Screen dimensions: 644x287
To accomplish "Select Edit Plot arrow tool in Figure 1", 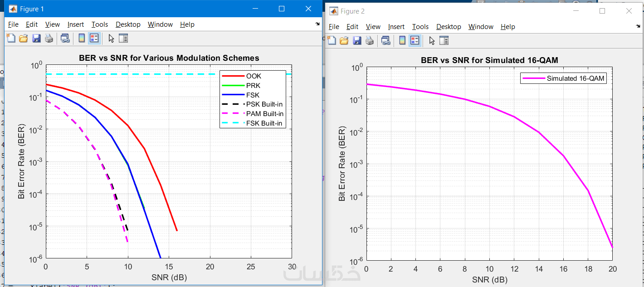I will 111,39.
